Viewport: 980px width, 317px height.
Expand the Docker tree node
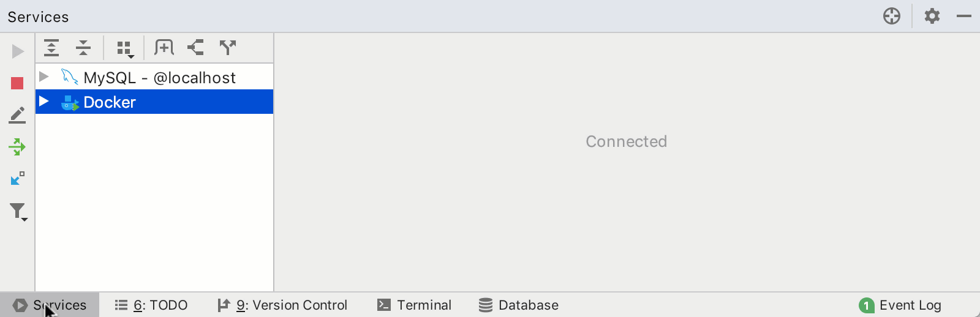click(x=44, y=102)
